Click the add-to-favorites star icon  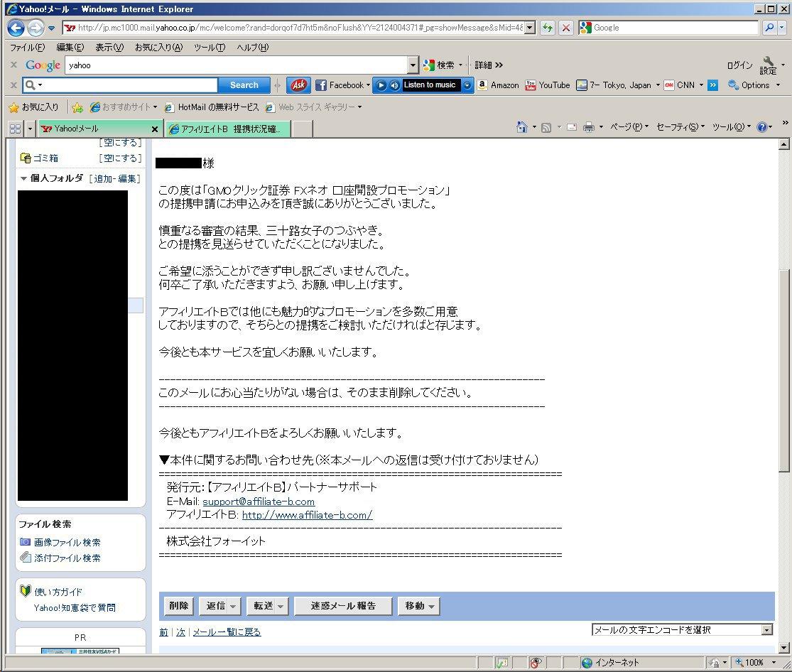[x=77, y=107]
